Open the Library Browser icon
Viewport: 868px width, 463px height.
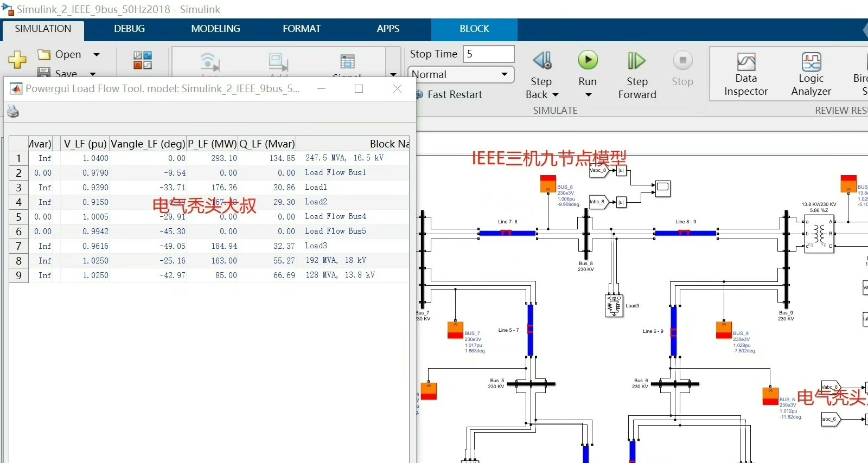click(x=143, y=60)
